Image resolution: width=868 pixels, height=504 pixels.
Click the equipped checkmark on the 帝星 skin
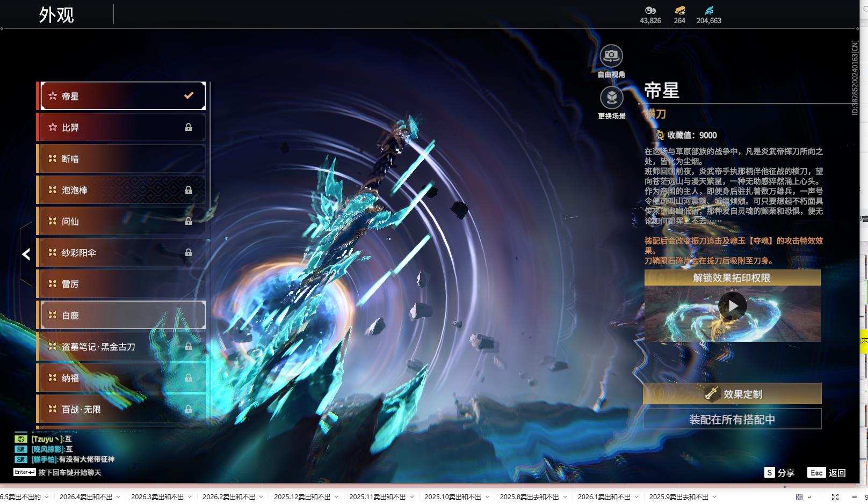189,96
